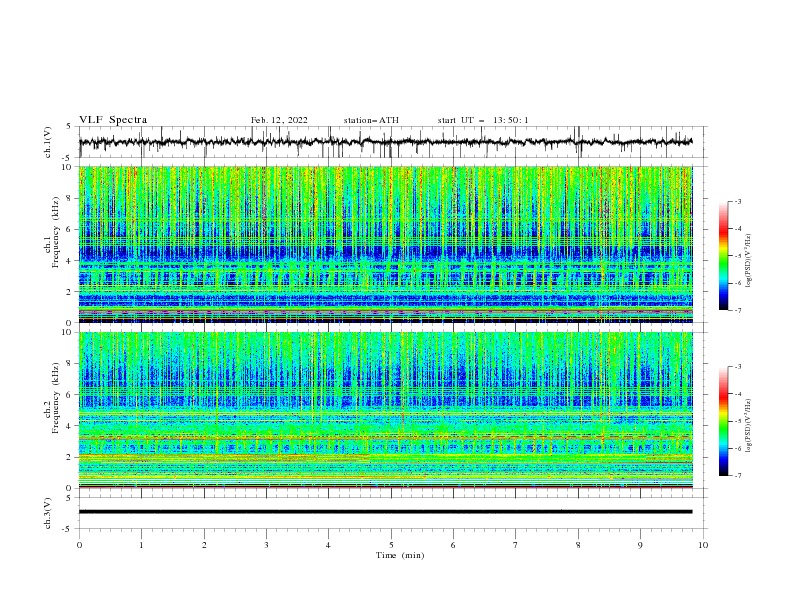
Task: Click the 'ch.3(V)' waveform axis label
Action: [x=48, y=513]
